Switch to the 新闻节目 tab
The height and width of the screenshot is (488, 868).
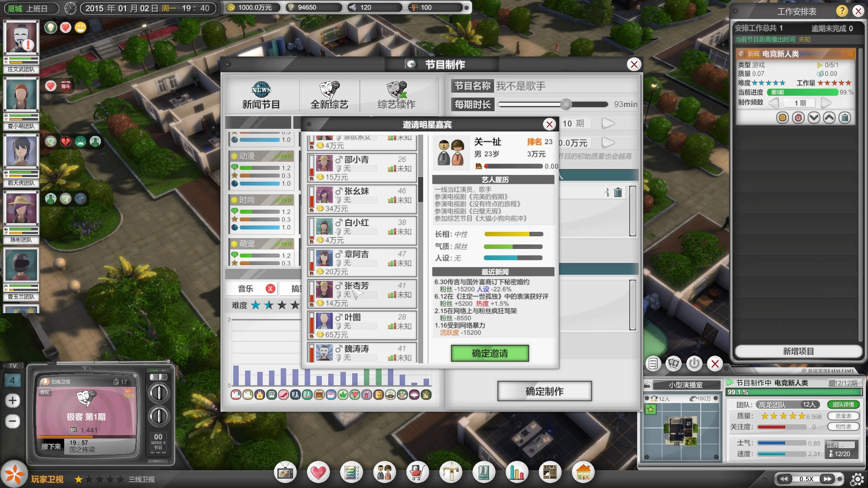point(262,96)
